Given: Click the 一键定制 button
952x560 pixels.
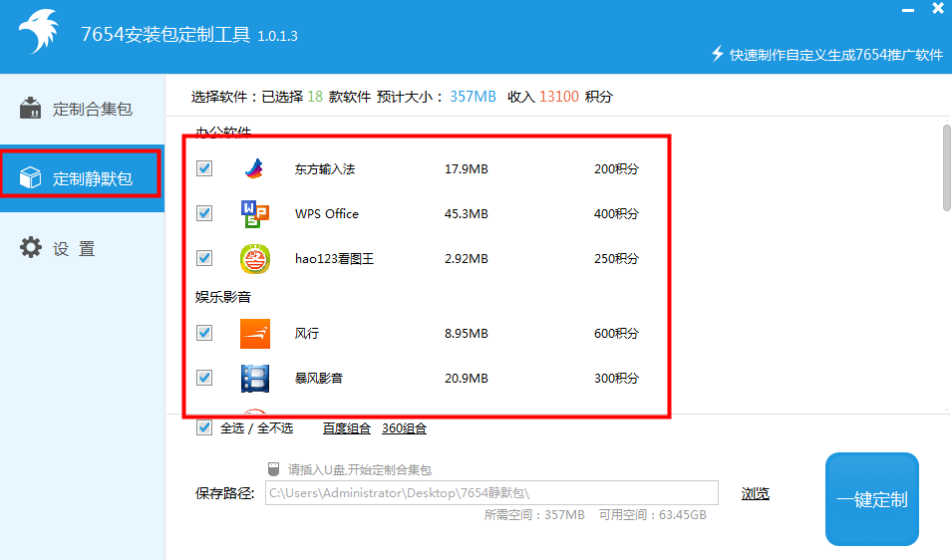Looking at the screenshot, I should 872,499.
